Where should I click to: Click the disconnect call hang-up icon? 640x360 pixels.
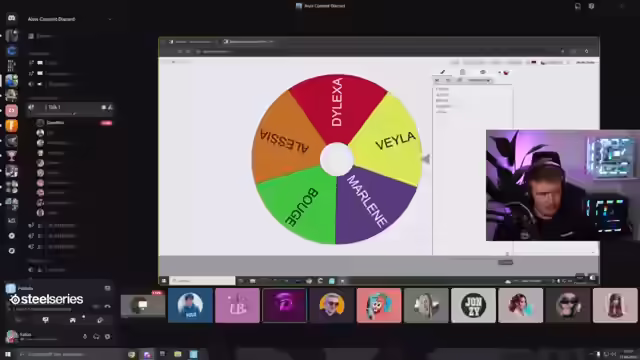point(107,307)
